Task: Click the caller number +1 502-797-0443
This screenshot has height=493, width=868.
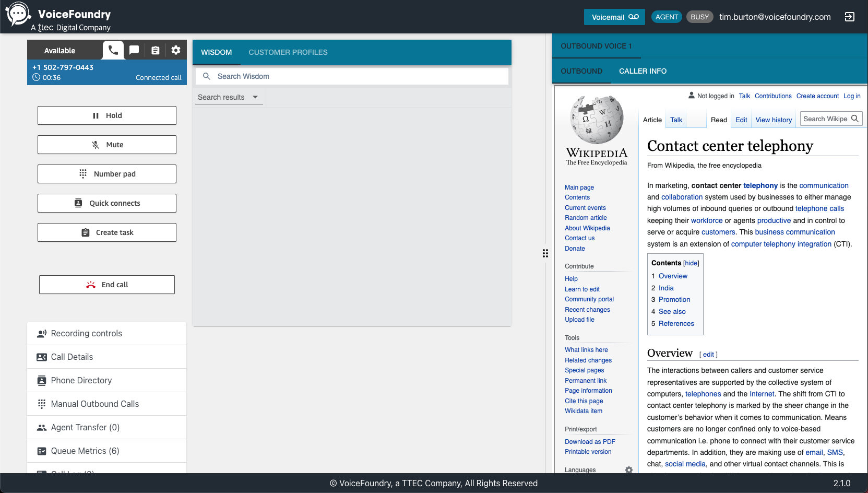Action: coord(63,67)
